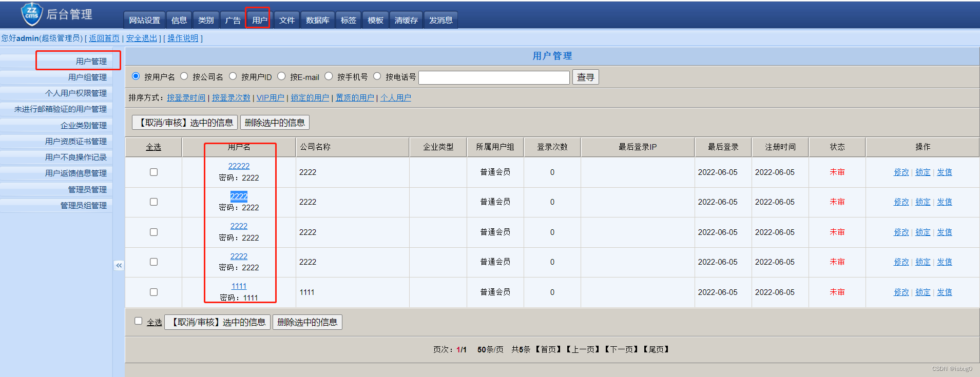Viewport: 980px width, 377px height.
Task: Filter by VIP用户
Action: pos(271,97)
